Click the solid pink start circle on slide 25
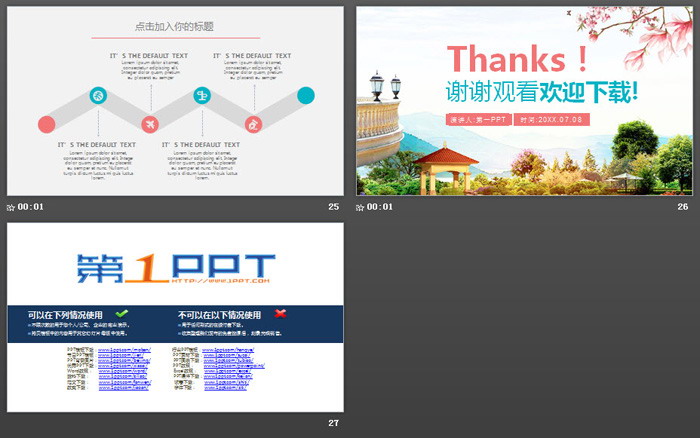The image size is (700, 438). click(x=46, y=124)
